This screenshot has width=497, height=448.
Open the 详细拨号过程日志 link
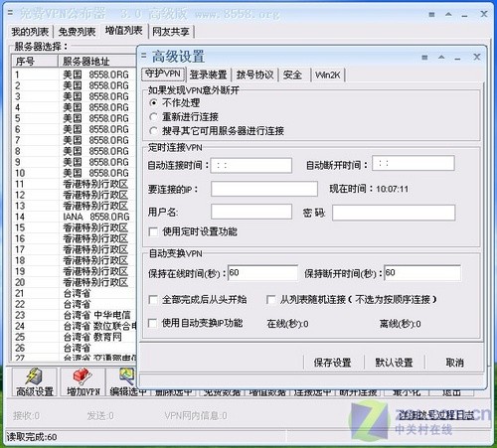(436, 415)
